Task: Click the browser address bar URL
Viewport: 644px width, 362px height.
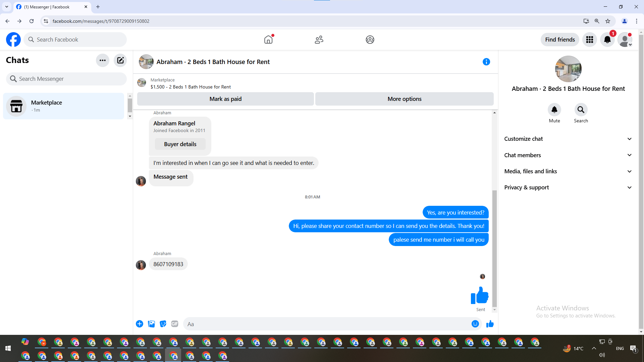Action: pos(101,21)
